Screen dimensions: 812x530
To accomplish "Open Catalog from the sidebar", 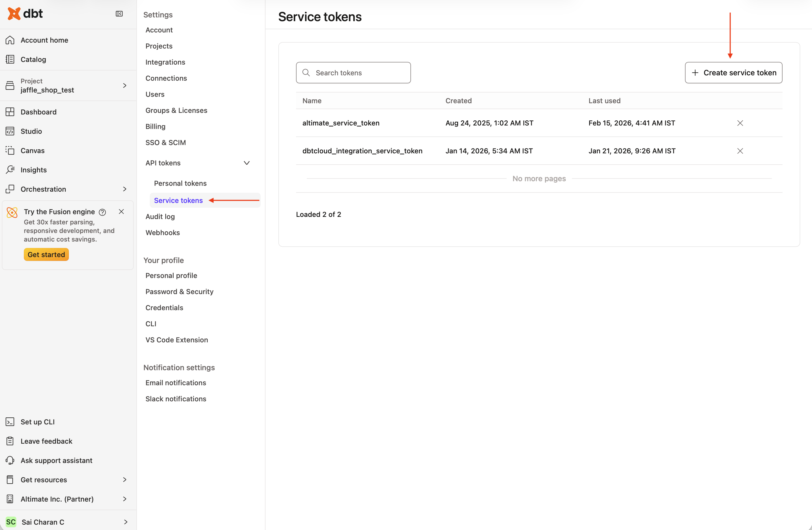I will [33, 59].
